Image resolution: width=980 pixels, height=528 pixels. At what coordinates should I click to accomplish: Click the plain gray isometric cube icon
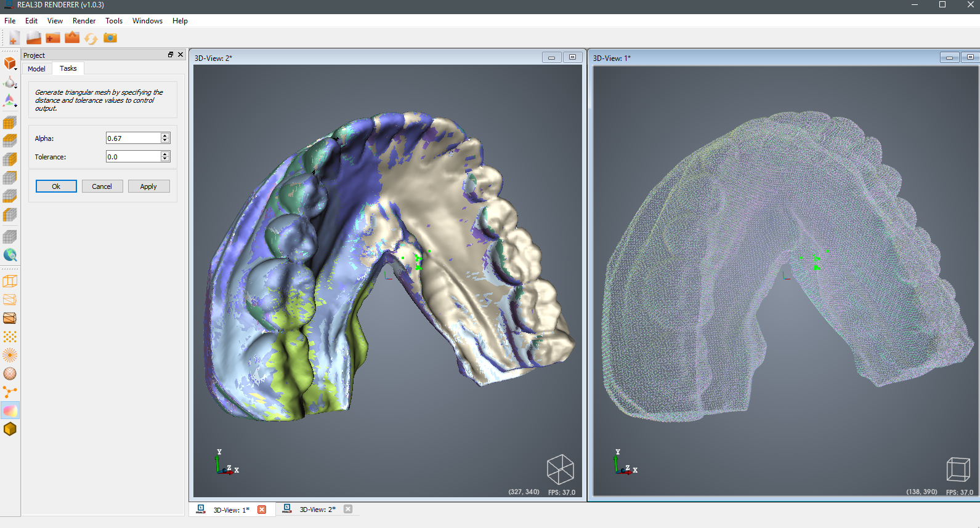[x=10, y=237]
